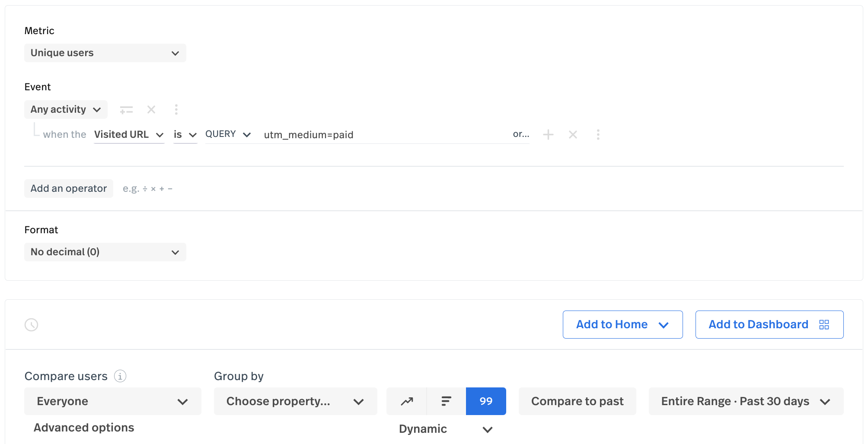This screenshot has width=868, height=444.
Task: Click the Compare to past button
Action: 577,401
